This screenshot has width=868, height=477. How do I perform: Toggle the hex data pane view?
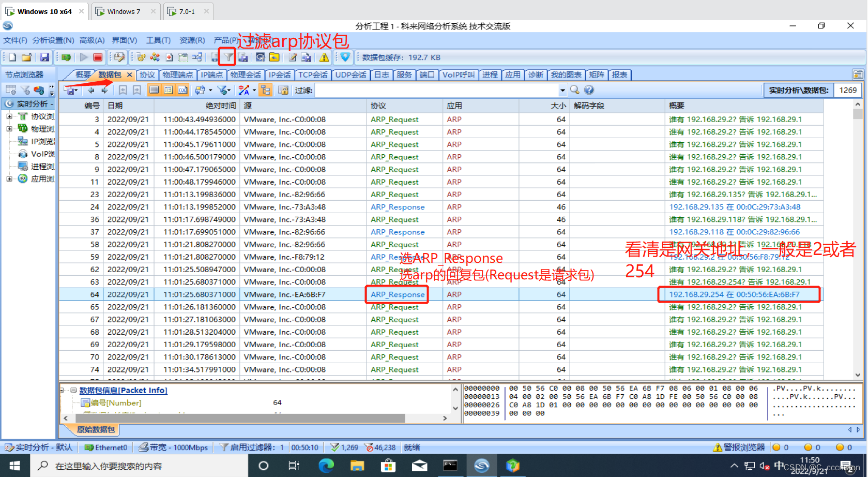click(x=182, y=90)
